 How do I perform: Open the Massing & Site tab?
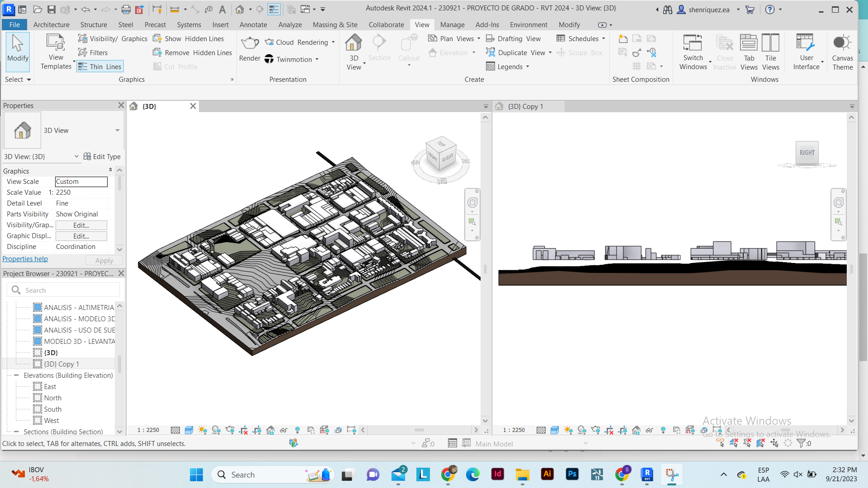pyautogui.click(x=335, y=25)
